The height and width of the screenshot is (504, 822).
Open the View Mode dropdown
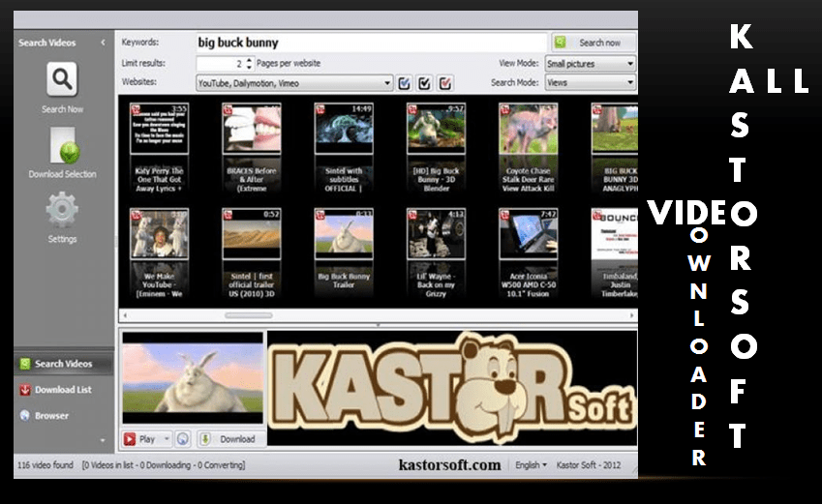tap(591, 64)
